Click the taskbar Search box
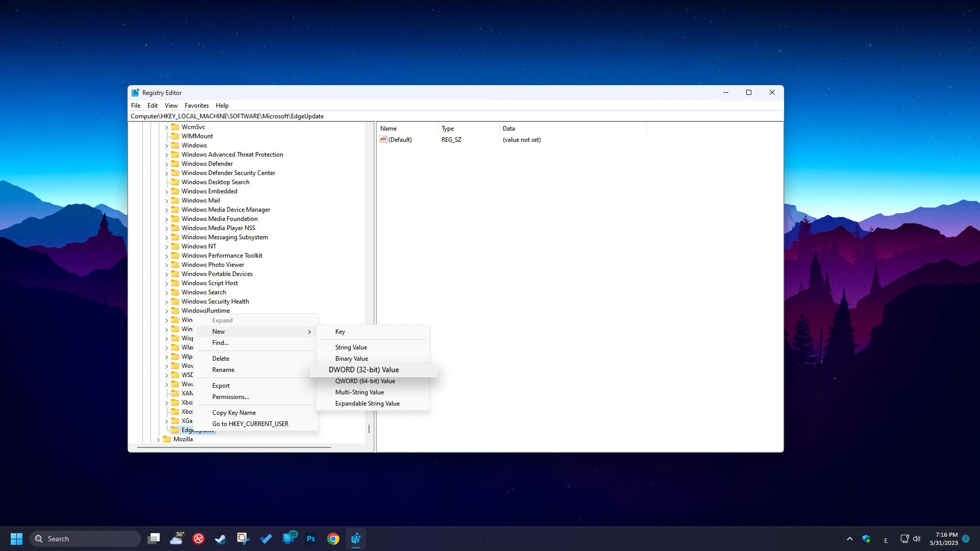980x551 pixels. tap(85, 539)
